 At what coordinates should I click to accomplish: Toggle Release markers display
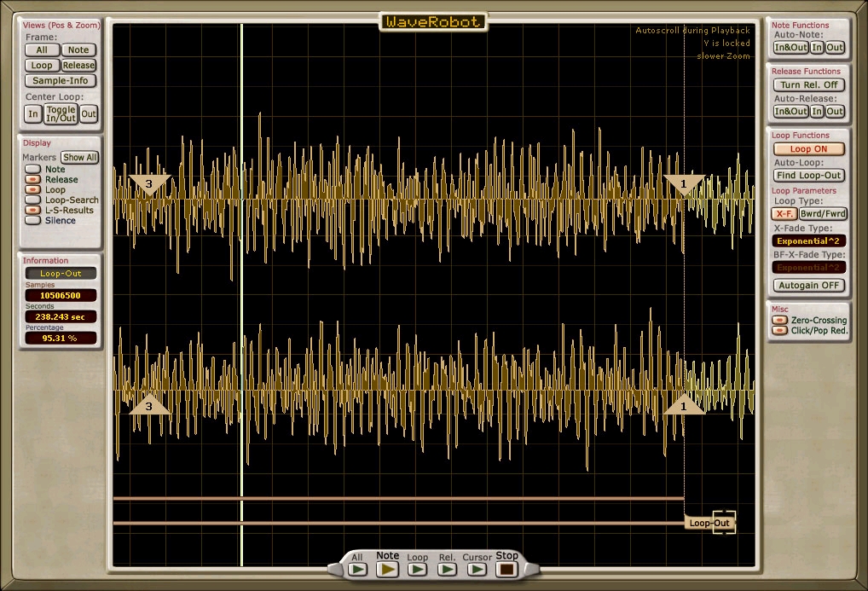pos(33,179)
